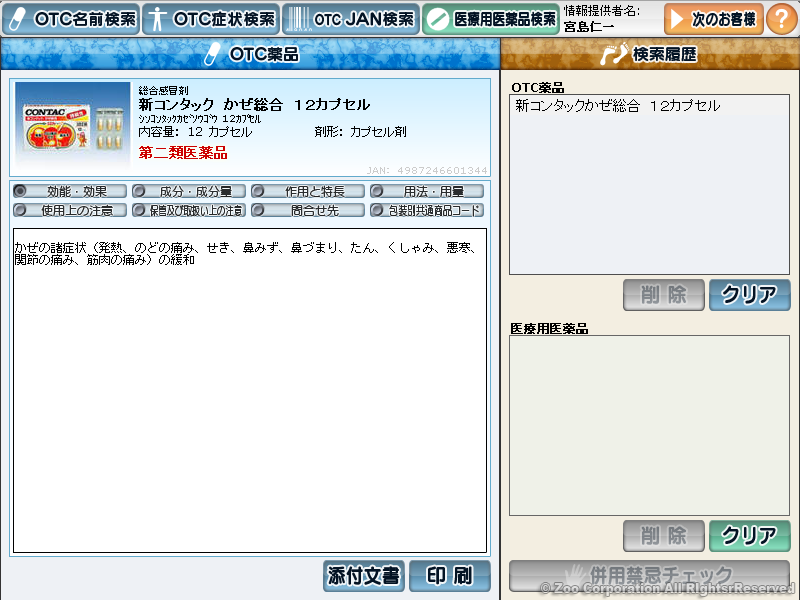
Task: Click the 検索履歴 panel header
Action: pyautogui.click(x=649, y=54)
